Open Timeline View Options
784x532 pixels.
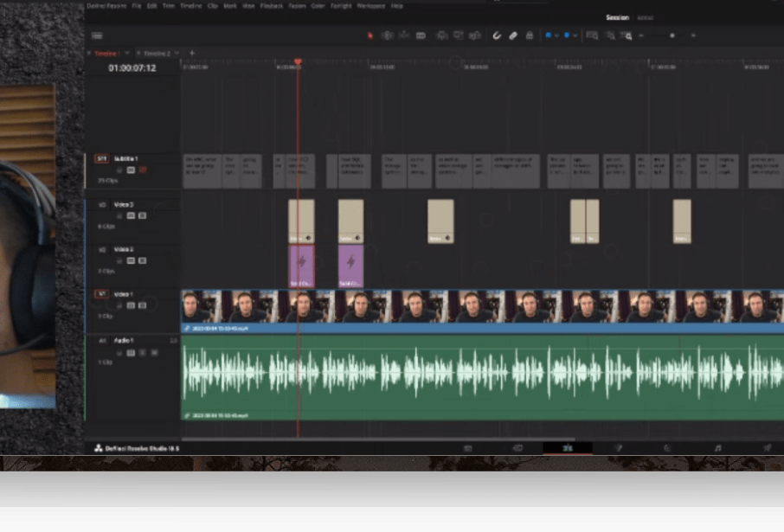97,35
